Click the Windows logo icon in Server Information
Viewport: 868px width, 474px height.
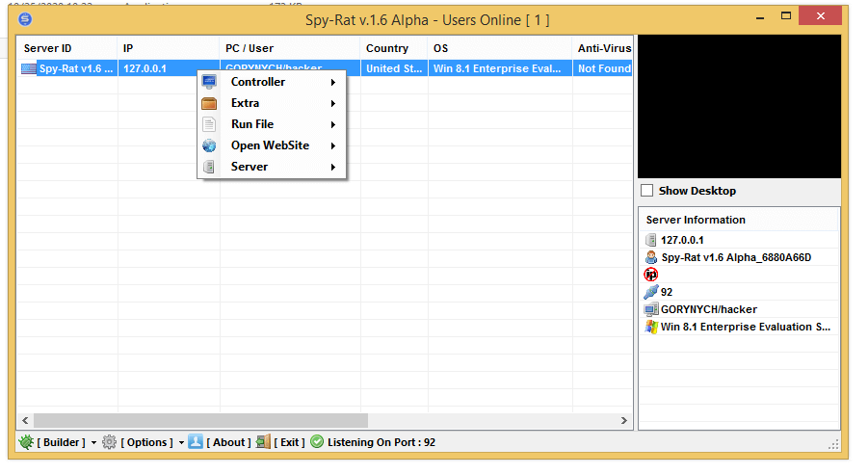pyautogui.click(x=651, y=327)
